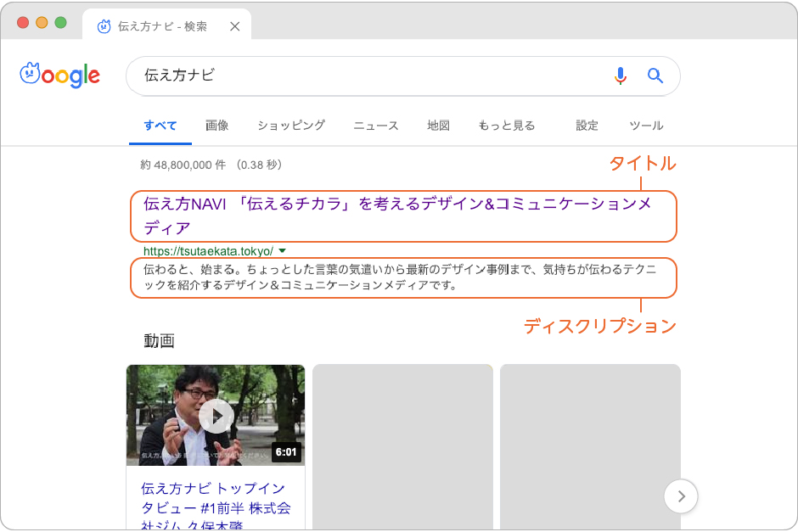Click the description snippet starting 伝わると、始まる
The width and height of the screenshot is (798, 532).
(400, 277)
